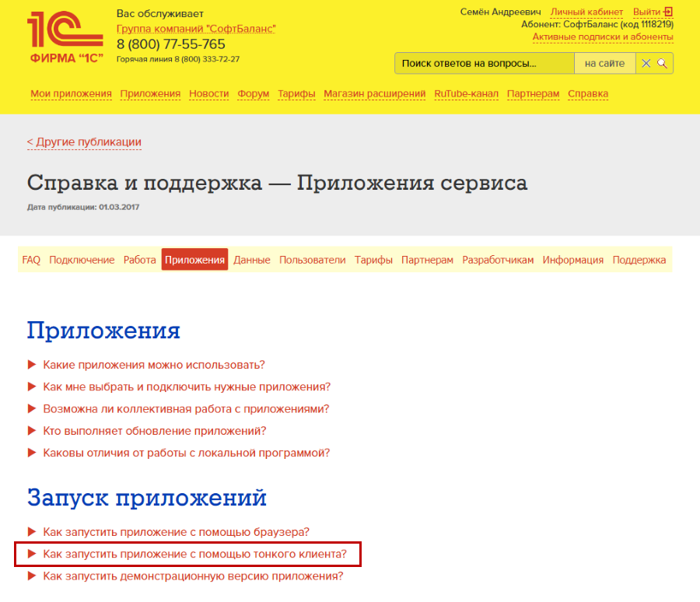700x602 pixels.
Task: Click 'Горячая линия 8 (800) 333-72-27' text
Action: pos(178,59)
